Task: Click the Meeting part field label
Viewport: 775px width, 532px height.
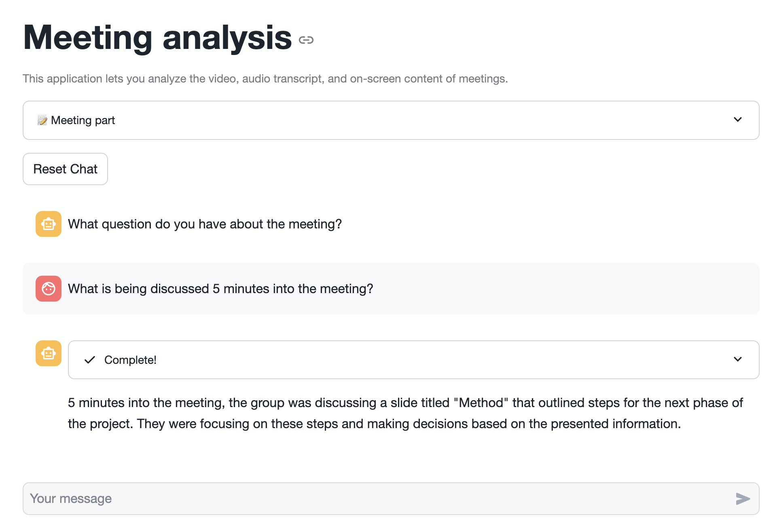Action: (x=83, y=120)
